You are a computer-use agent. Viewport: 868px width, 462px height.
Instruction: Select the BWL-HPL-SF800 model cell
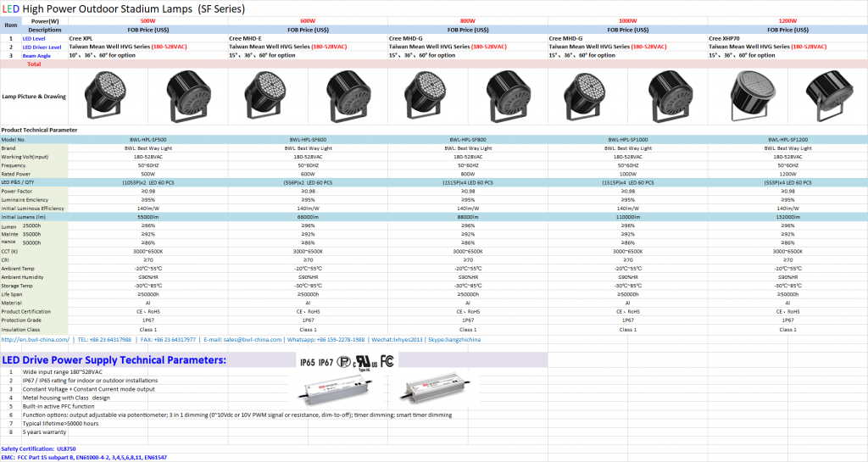pos(468,140)
